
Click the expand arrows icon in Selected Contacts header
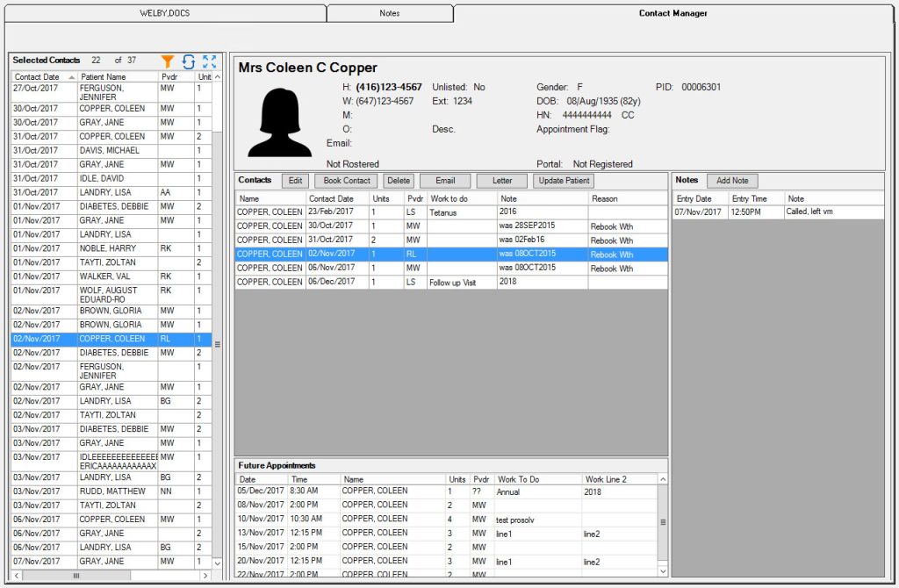208,61
